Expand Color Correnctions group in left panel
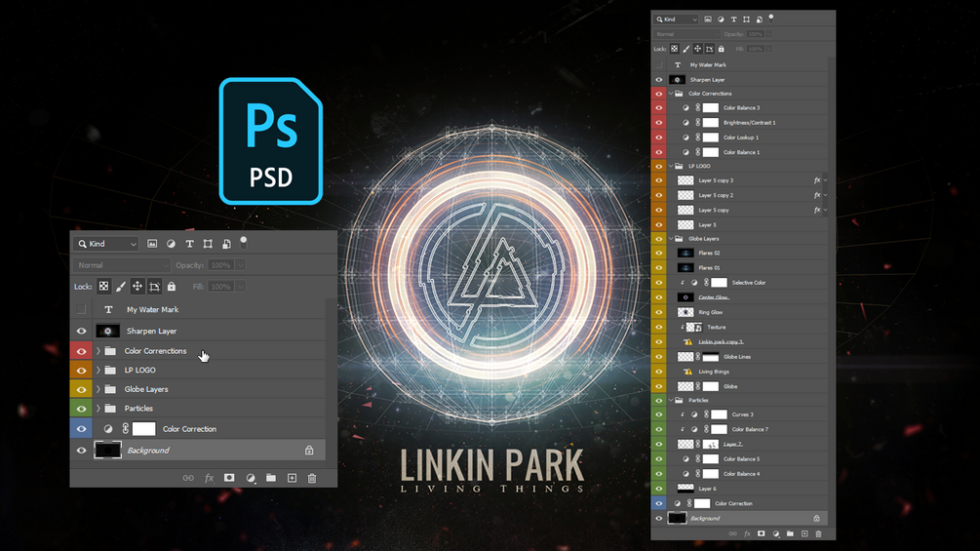 pyautogui.click(x=98, y=351)
